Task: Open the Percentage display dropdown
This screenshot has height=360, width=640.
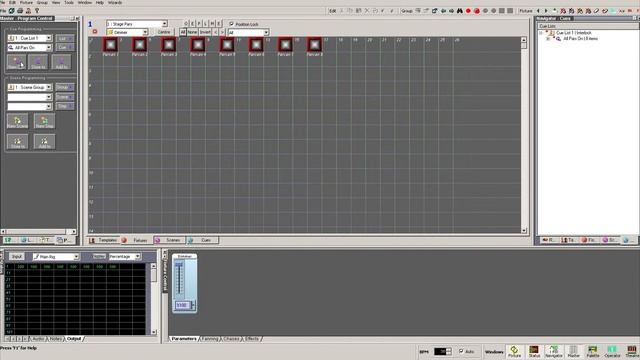Action: [138, 257]
